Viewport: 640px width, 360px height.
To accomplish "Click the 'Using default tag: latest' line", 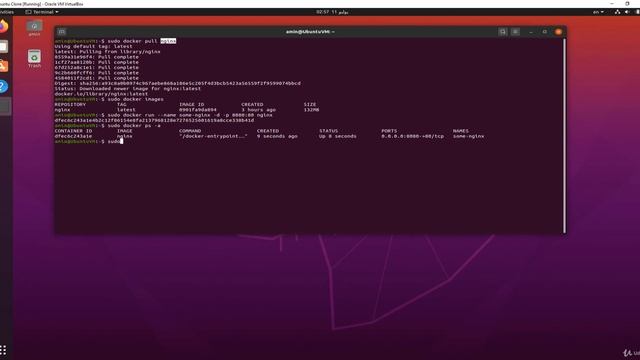I will point(93,47).
